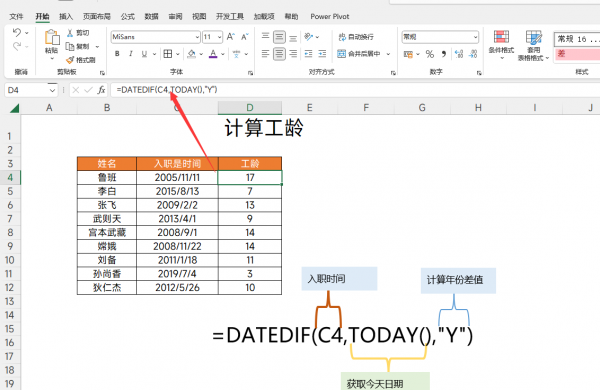Click increase indent icon
This screenshot has height=390, width=600.
[x=322, y=54]
